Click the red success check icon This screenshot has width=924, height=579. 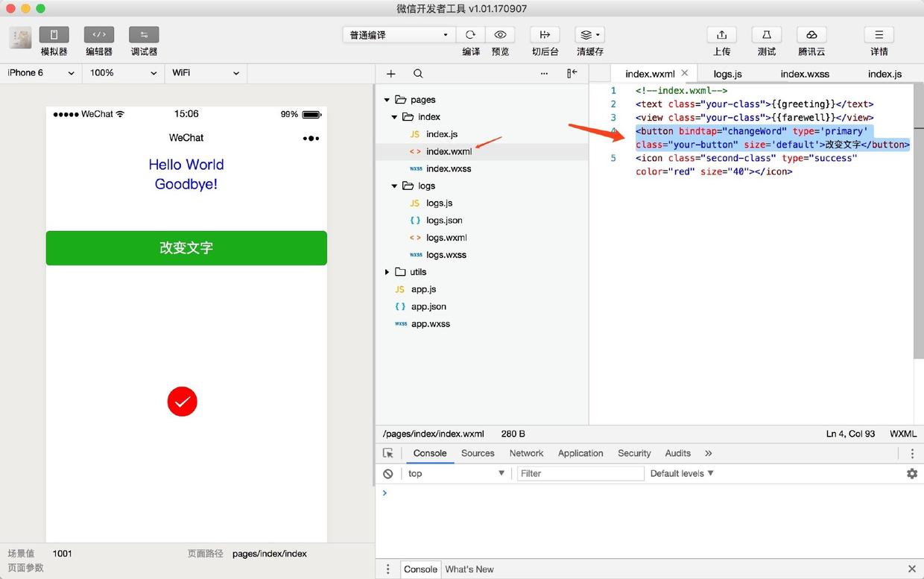183,402
